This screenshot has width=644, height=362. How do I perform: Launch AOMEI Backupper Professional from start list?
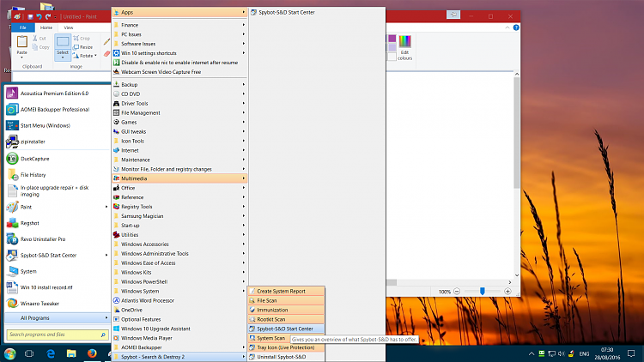(x=57, y=109)
